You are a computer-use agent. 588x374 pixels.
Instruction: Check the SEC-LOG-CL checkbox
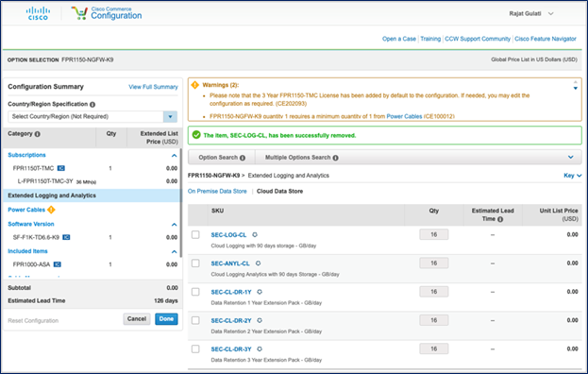pos(195,235)
